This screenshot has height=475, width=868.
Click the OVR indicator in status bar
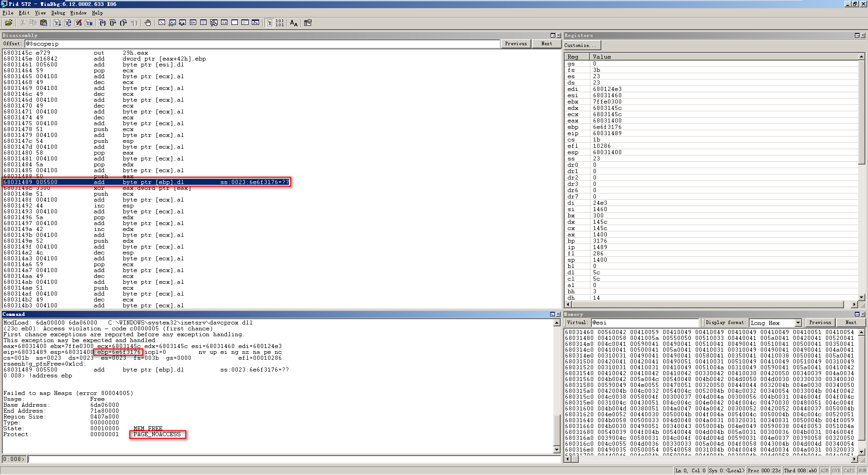click(x=836, y=470)
